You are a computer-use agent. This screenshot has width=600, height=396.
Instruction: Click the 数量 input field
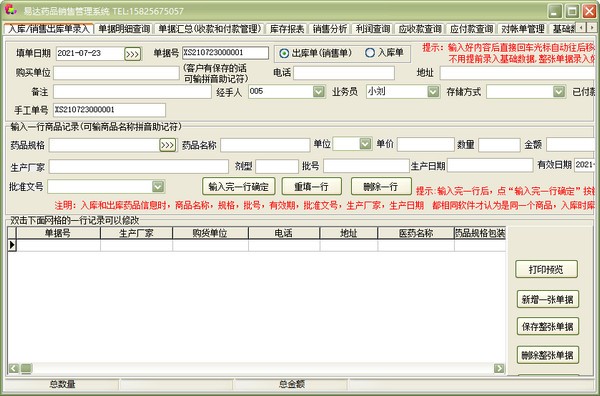pyautogui.click(x=499, y=145)
